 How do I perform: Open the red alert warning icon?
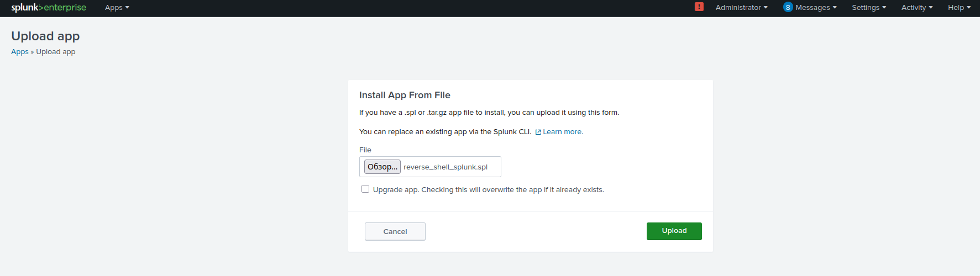(x=699, y=7)
